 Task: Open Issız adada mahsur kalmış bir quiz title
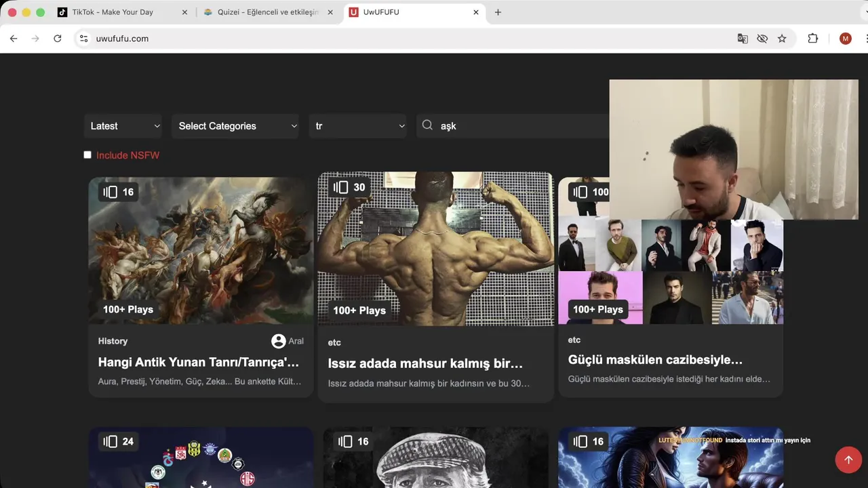[x=425, y=363]
